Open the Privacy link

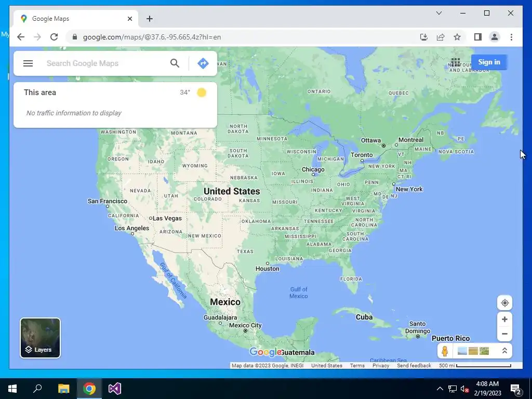tap(381, 365)
